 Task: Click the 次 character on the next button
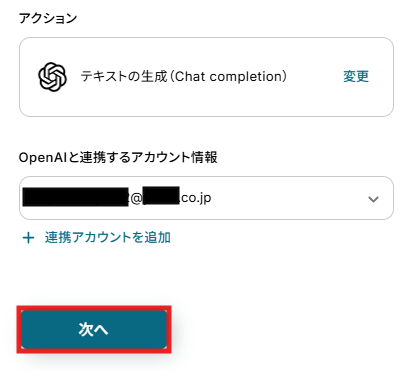(85, 329)
